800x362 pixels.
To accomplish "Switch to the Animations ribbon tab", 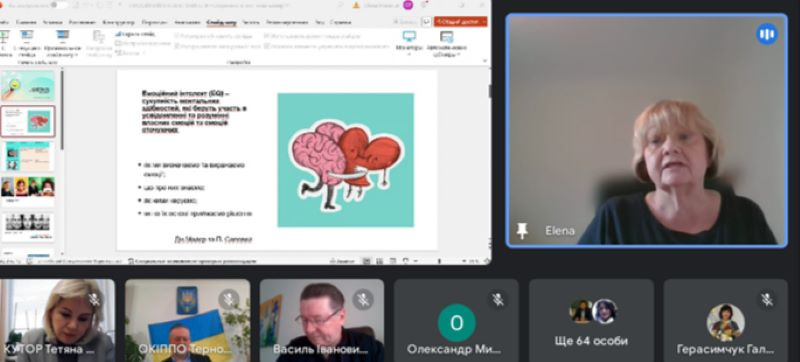I will pos(187,22).
